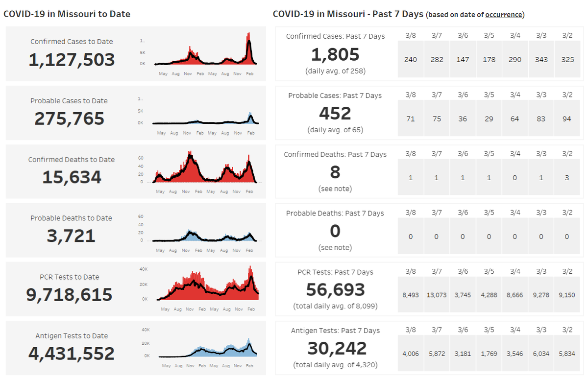Select the 275,765 probable cases total

69,119
